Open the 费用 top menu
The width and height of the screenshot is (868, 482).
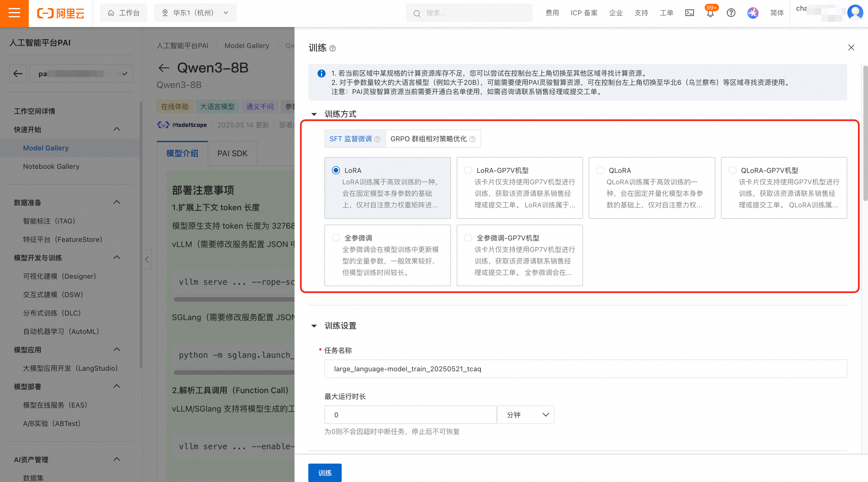[552, 13]
